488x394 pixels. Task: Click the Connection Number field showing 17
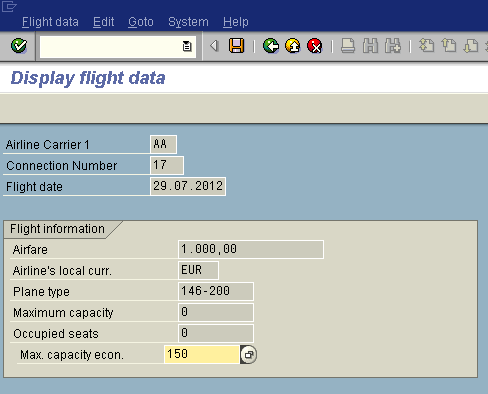pyautogui.click(x=167, y=165)
